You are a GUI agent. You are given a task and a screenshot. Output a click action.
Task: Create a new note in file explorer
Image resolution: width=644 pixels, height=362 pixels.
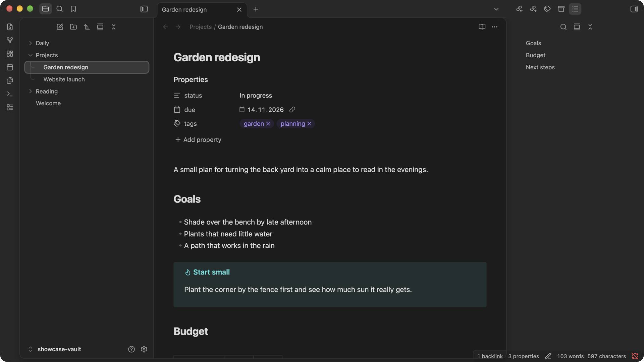[x=60, y=27]
